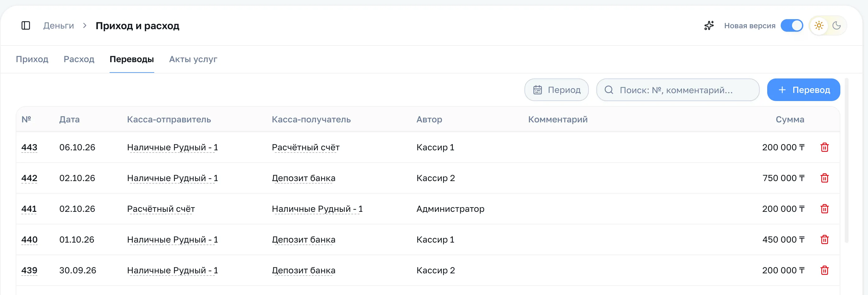Screen dimensions: 868x295
Task: Delete transfer 442 with trash icon
Action: coord(824,178)
